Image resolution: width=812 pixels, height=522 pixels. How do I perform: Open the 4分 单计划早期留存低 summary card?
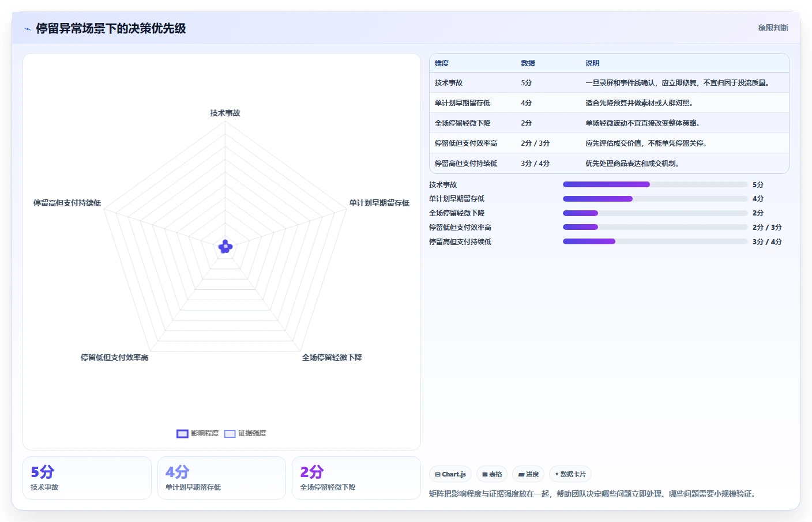[221, 478]
